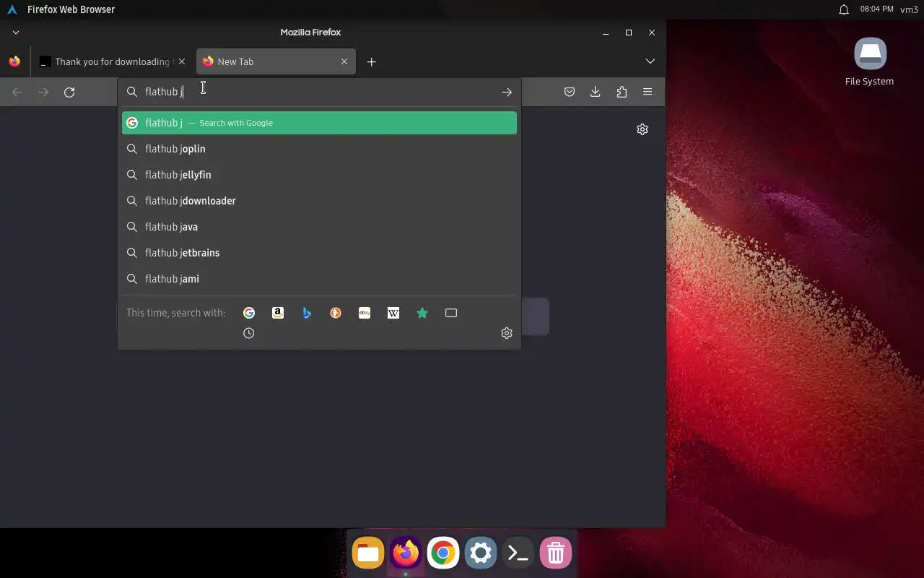Search open tabs using the tab icon
924x578 pixels.
[451, 313]
